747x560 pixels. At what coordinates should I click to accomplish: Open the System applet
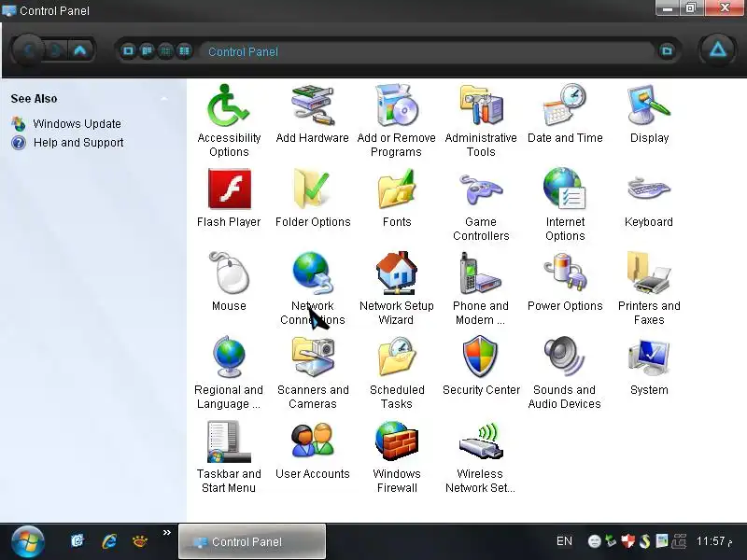coord(649,366)
